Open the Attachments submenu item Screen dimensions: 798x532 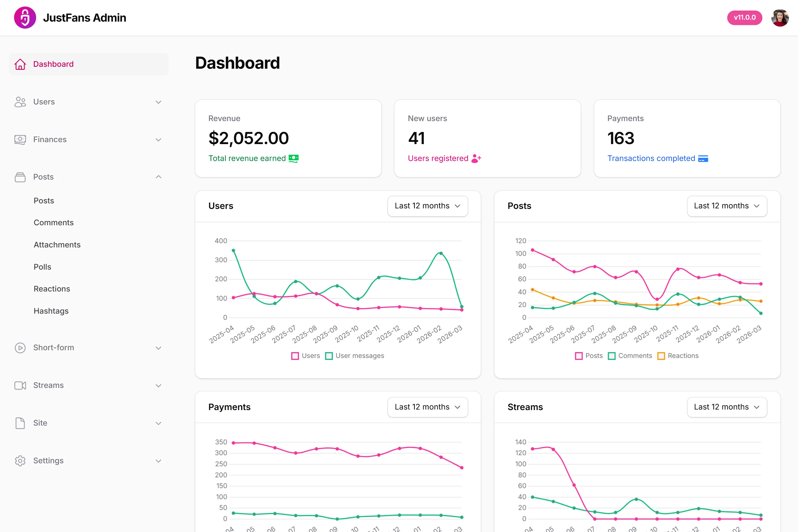pos(57,245)
